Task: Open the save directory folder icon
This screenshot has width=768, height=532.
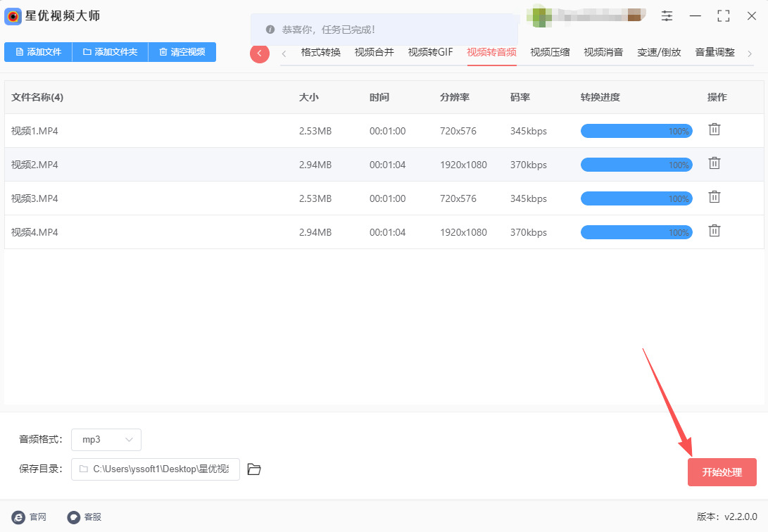Action: coord(254,469)
